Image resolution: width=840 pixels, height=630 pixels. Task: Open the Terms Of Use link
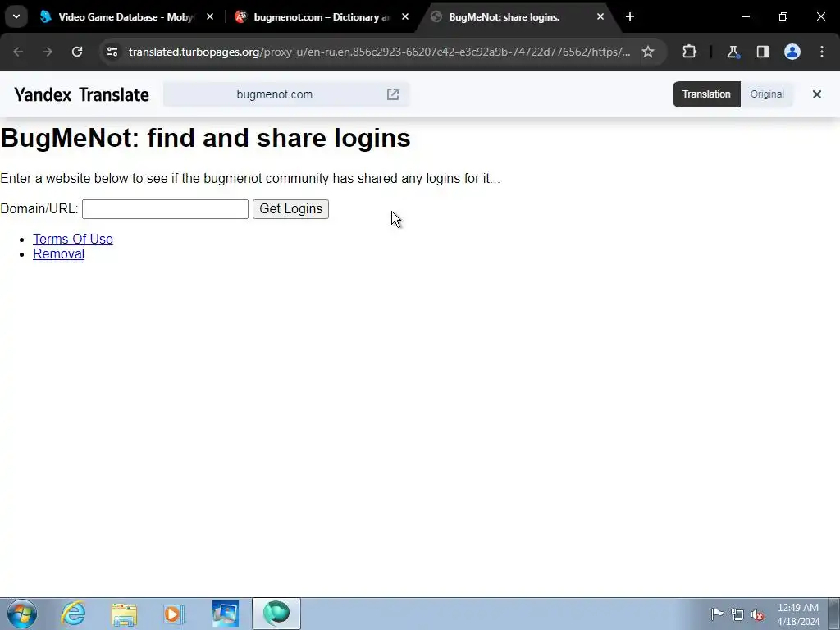(x=73, y=239)
